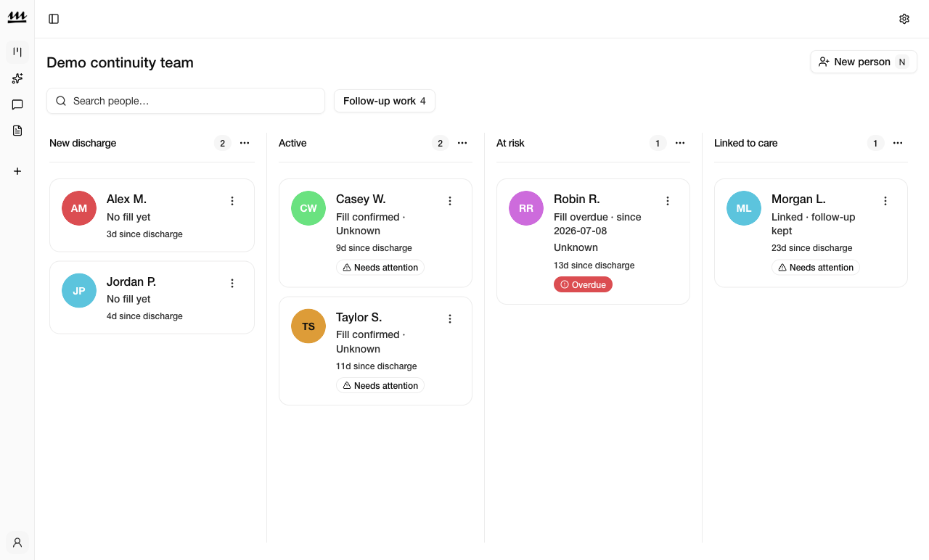Viewport: 929px width, 560px height.
Task: Toggle the sidebar panel icon
Action: click(54, 19)
